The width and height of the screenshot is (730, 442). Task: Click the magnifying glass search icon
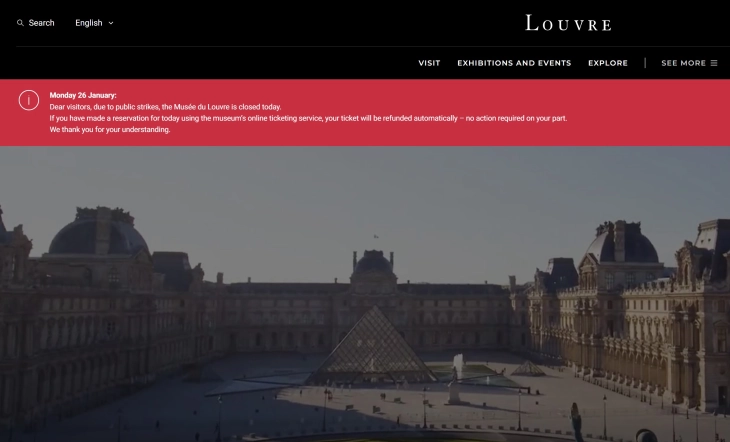click(20, 23)
